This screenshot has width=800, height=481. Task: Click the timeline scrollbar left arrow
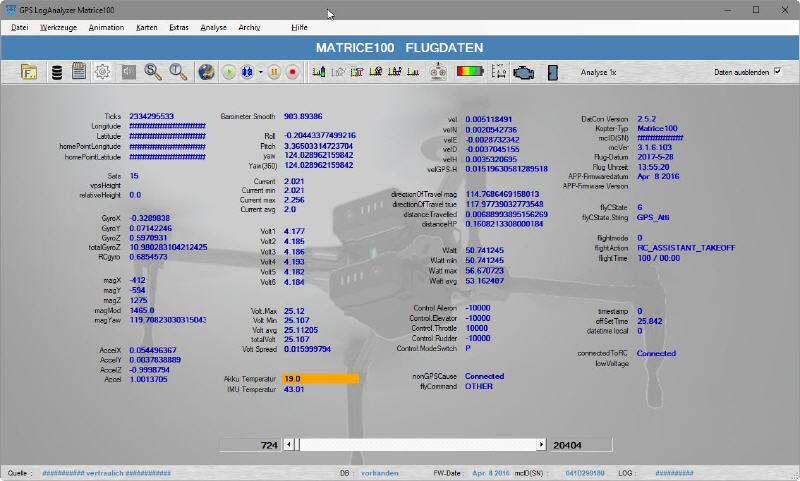(289, 445)
